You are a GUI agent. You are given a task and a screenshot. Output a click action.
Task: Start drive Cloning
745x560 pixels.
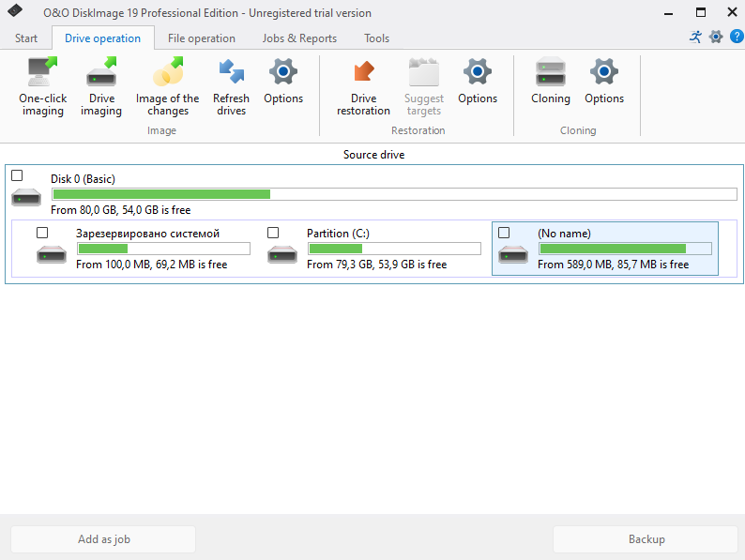pos(550,81)
